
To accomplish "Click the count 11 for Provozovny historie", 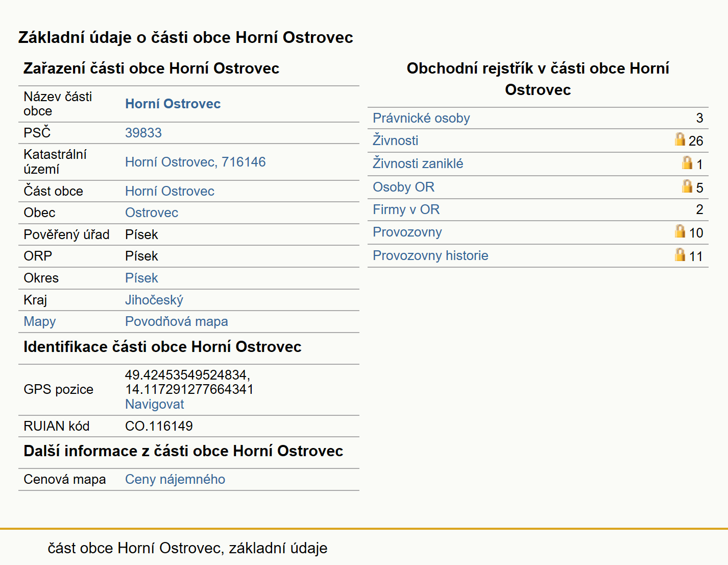I will [696, 256].
